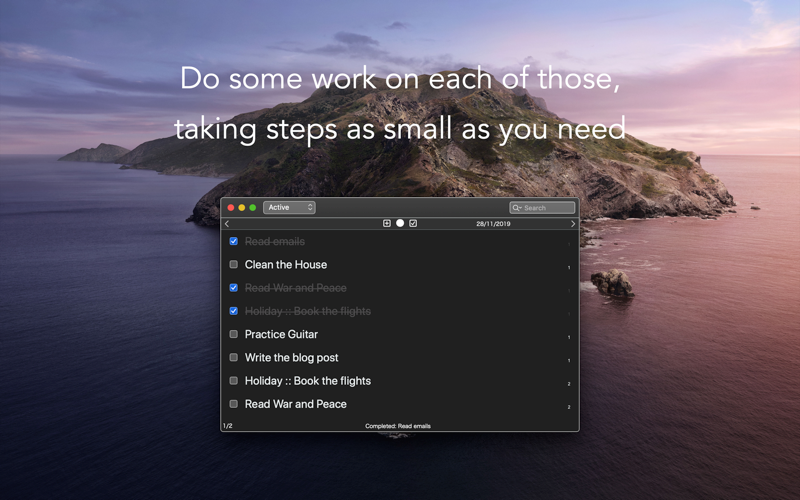Click the checkmark box toolbar icon

tap(413, 223)
